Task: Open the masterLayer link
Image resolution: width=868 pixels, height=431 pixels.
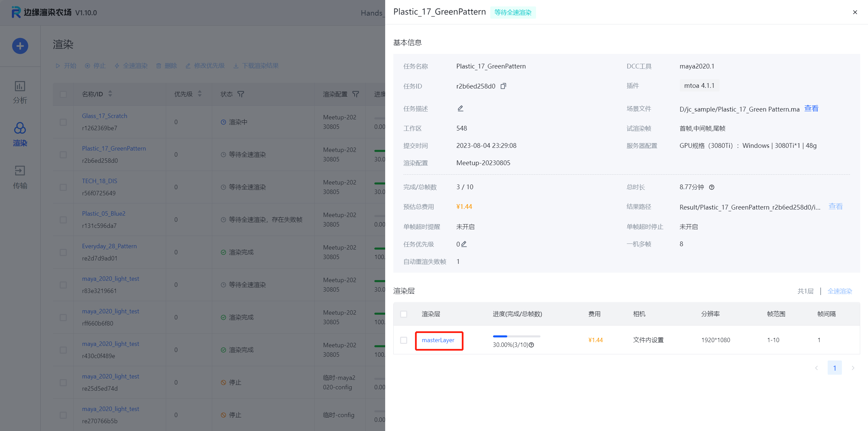Action: click(438, 340)
